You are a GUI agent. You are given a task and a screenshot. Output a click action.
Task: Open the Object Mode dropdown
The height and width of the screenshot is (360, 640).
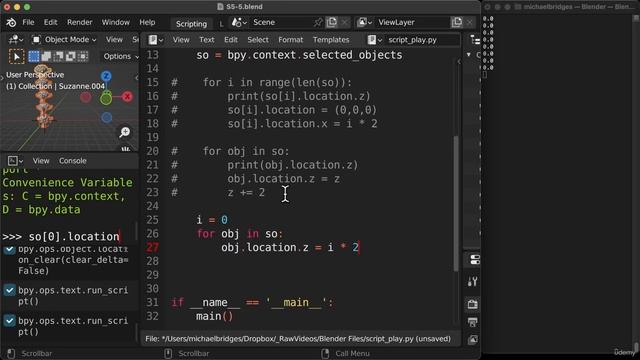(x=64, y=40)
